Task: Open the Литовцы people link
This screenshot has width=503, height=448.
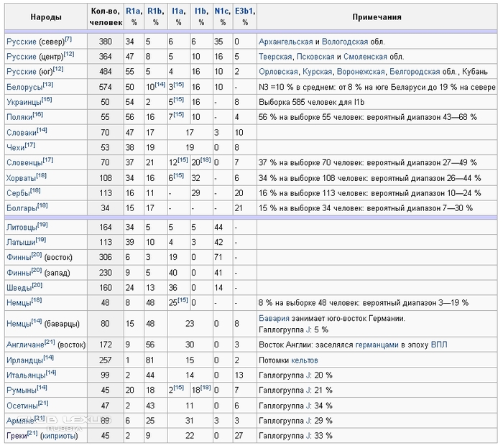Action: click(21, 226)
